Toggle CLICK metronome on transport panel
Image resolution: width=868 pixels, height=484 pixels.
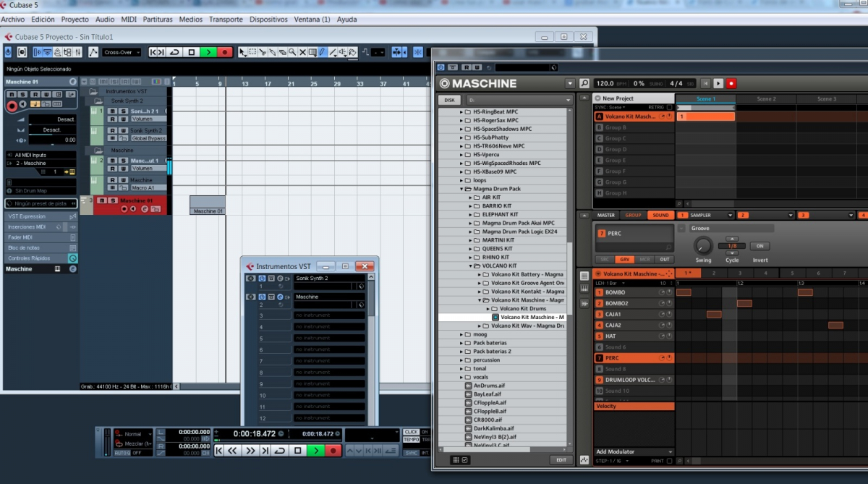pyautogui.click(x=411, y=432)
